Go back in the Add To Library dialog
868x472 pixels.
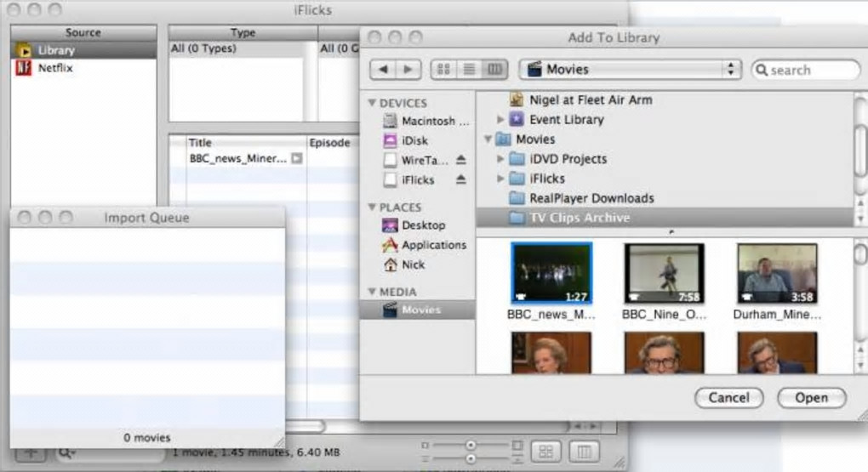383,69
